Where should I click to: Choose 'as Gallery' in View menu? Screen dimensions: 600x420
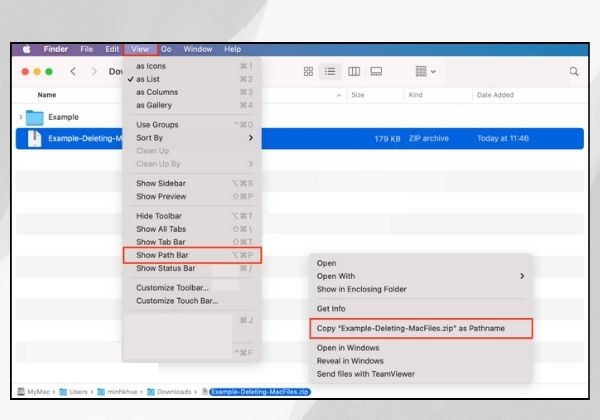(x=192, y=105)
